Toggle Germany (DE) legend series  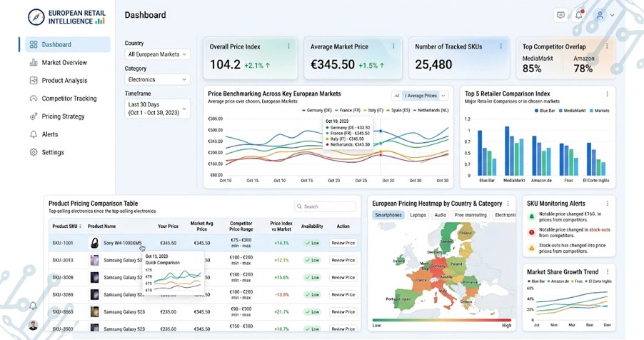pyautogui.click(x=317, y=110)
